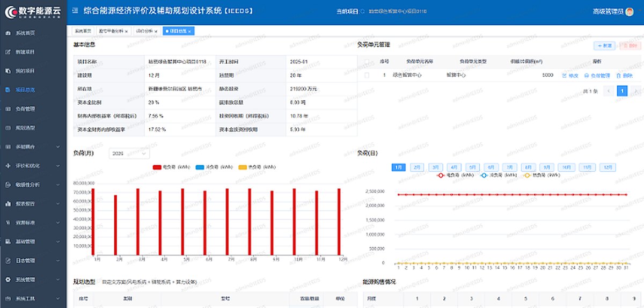Click the February red bar in the monthly chart

tap(115, 225)
